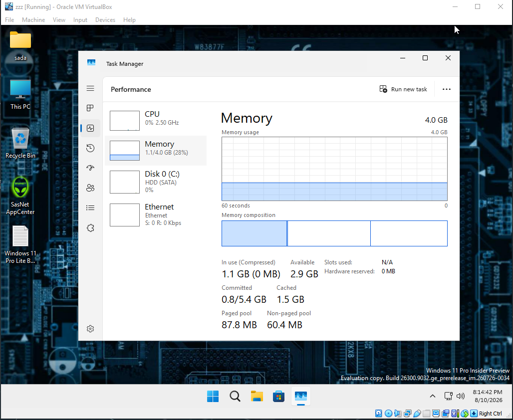Click the Memory usage graph
513x420 pixels.
click(334, 169)
